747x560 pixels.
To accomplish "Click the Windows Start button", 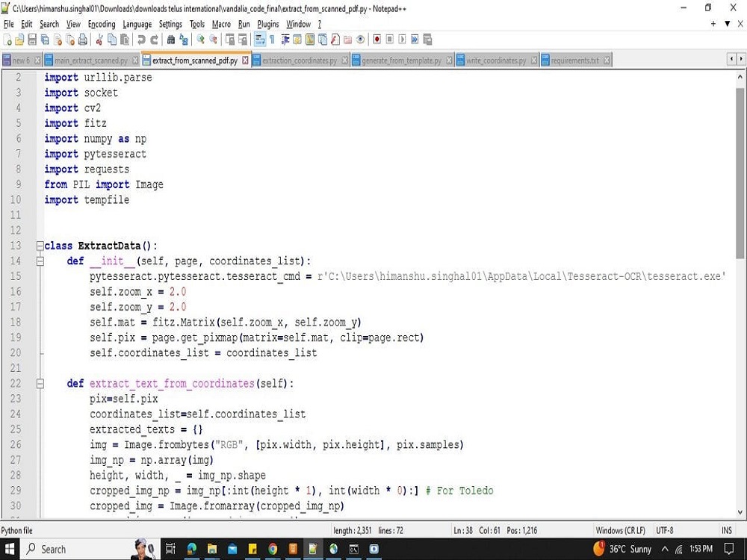I will point(10,549).
